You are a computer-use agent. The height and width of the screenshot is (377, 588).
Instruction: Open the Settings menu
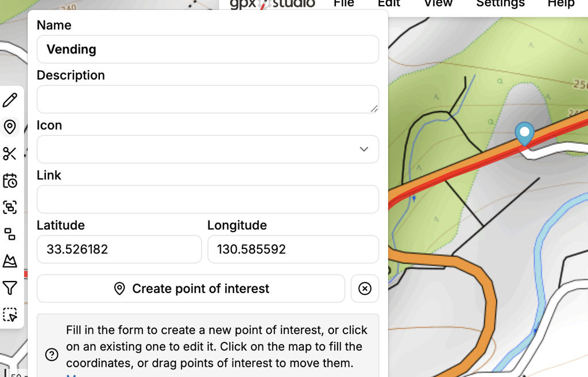point(500,4)
